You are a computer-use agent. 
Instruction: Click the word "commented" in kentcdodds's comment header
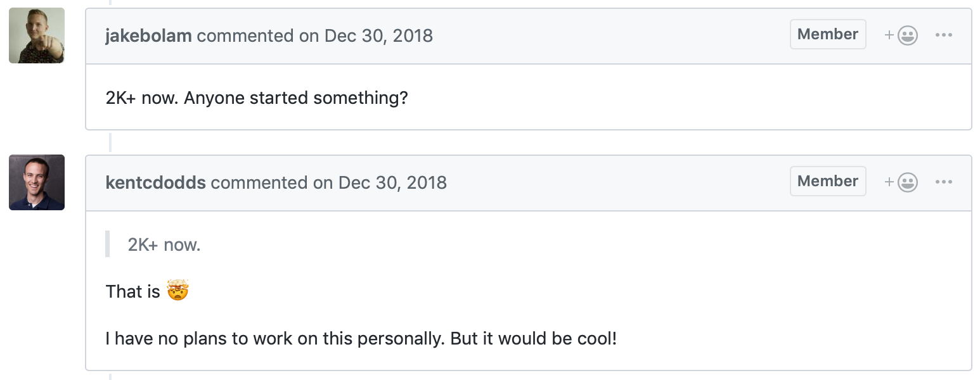[x=259, y=182]
